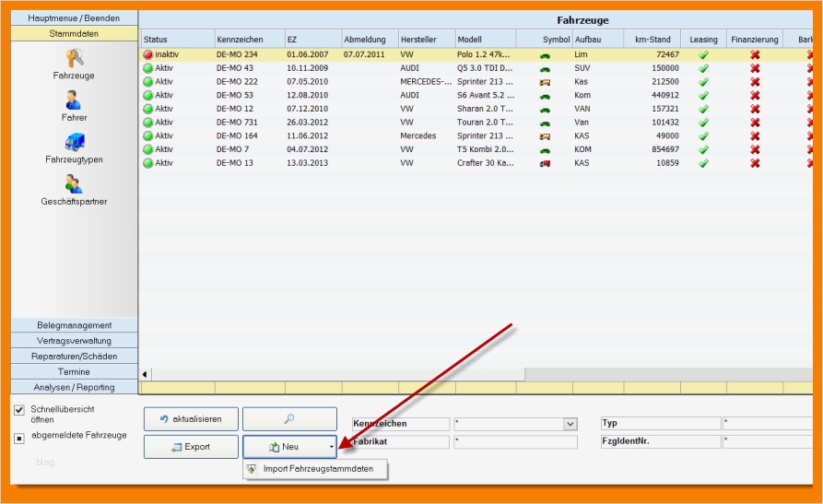
Task: Open Termine section
Action: 74,371
